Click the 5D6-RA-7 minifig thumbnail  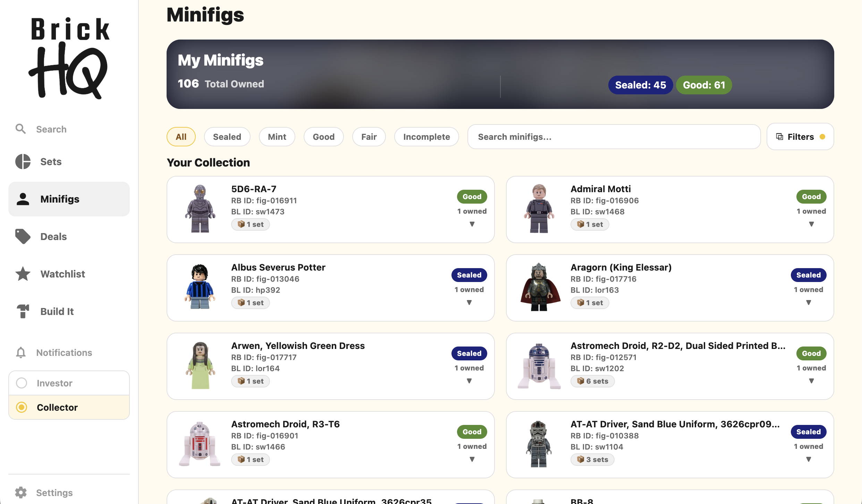click(200, 209)
